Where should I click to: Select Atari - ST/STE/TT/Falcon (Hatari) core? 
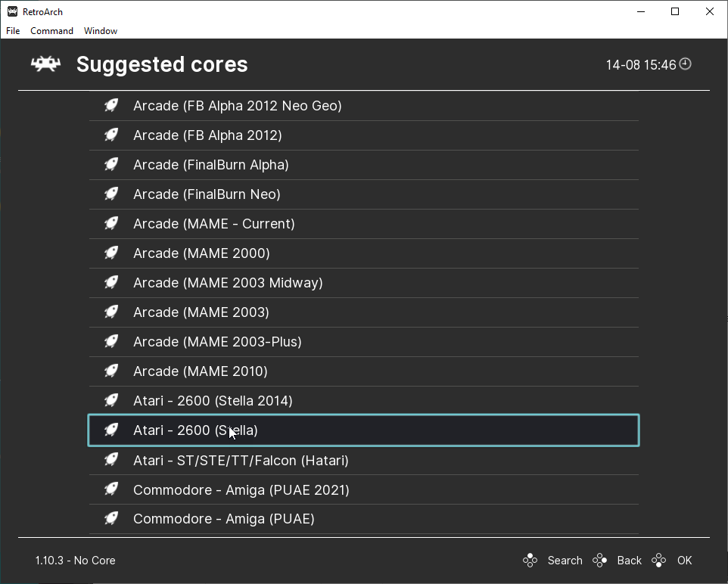point(241,460)
